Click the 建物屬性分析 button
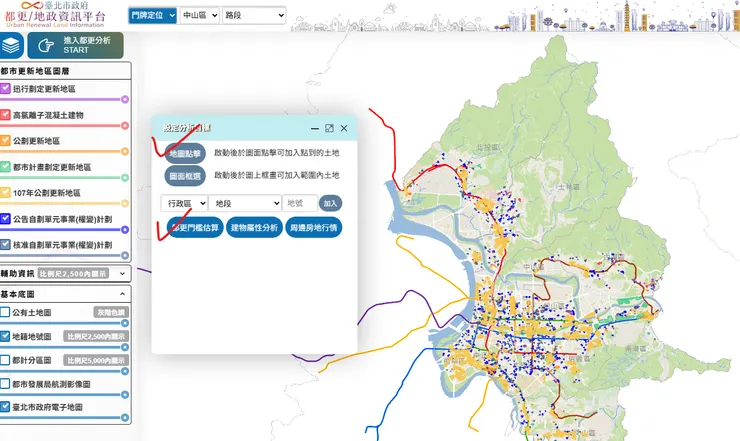This screenshot has width=740, height=441. click(x=254, y=228)
